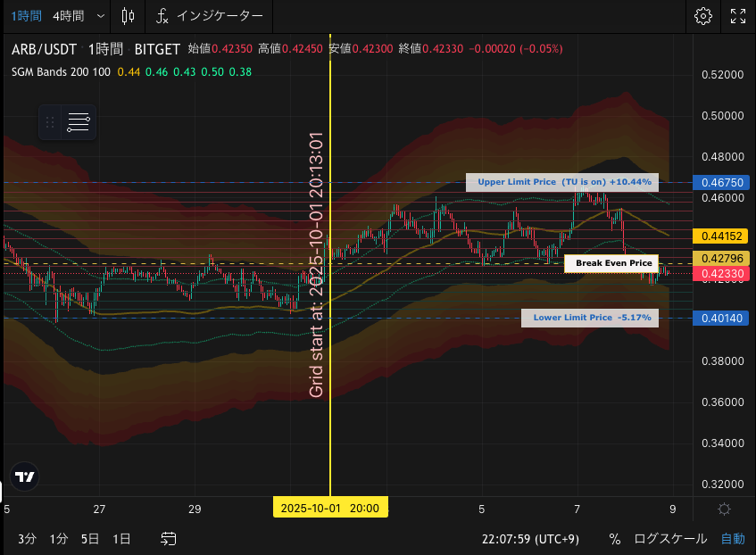Switch to the 4時間 timeframe
Image resolution: width=756 pixels, height=555 pixels.
pos(69,16)
